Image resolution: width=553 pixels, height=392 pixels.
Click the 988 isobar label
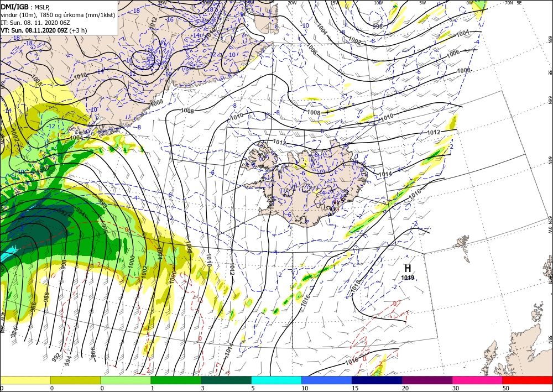(46, 297)
